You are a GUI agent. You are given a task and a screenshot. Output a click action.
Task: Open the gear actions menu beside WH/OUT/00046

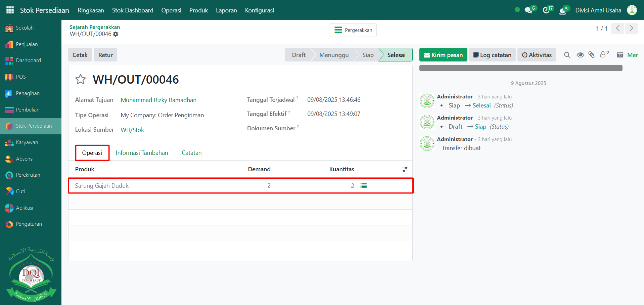point(116,34)
